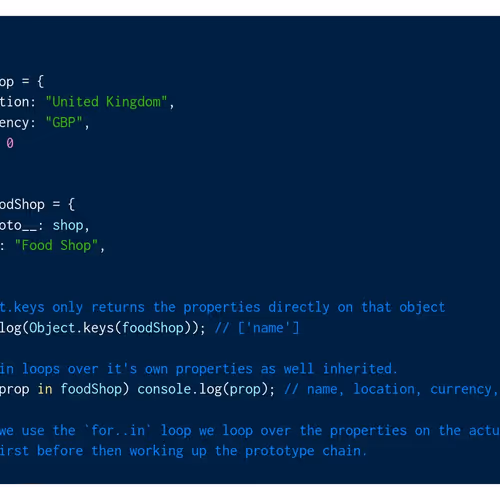Click foodShop inside the for loop parentheses
This screenshot has height=500, width=500.
point(91,389)
